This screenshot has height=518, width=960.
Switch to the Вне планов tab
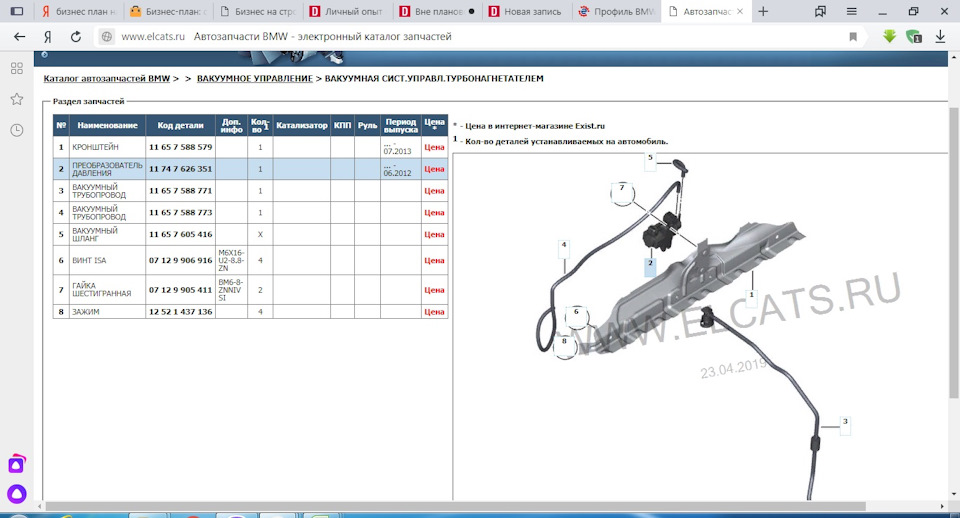(437, 11)
